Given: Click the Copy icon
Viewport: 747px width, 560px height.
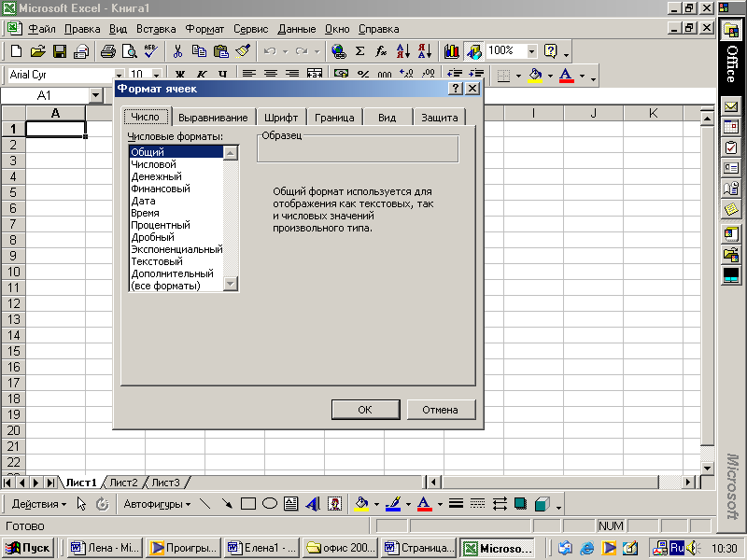Looking at the screenshot, I should click(x=199, y=51).
